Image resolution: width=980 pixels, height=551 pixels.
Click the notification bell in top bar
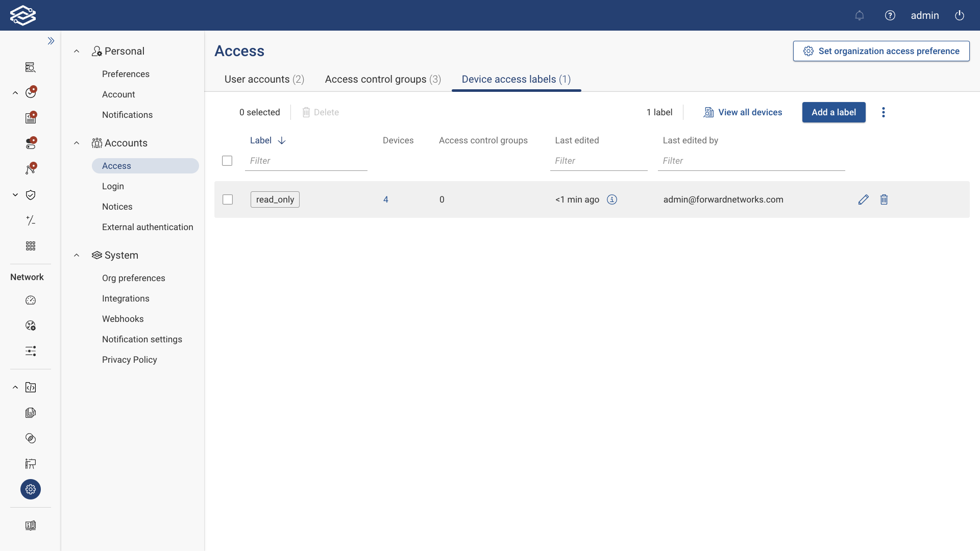point(860,15)
